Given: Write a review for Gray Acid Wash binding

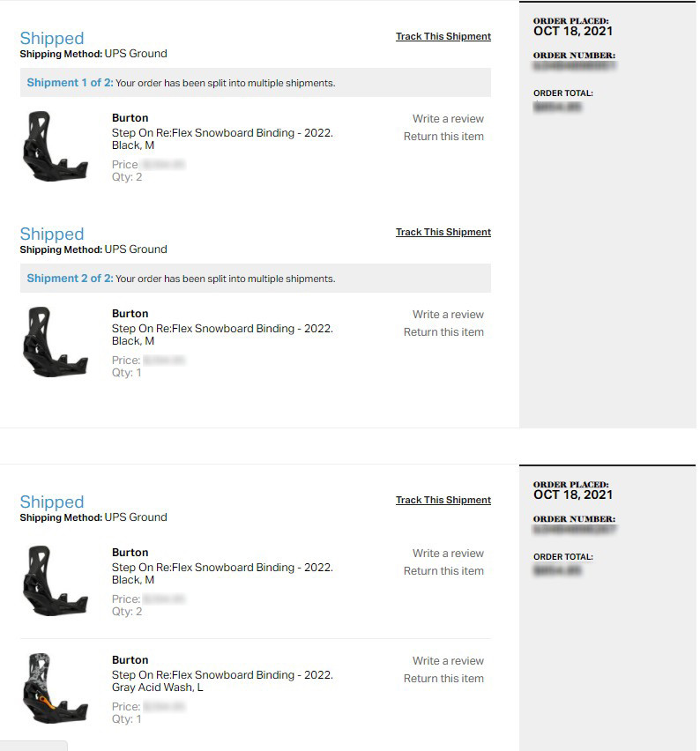Looking at the screenshot, I should point(448,661).
